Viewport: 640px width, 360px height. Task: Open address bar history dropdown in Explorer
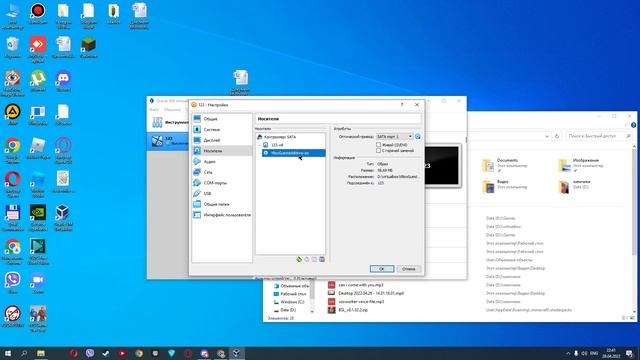point(547,136)
